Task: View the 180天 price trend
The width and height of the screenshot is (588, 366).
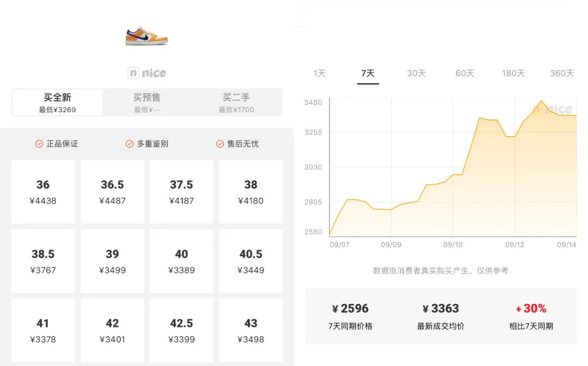Action: (513, 73)
